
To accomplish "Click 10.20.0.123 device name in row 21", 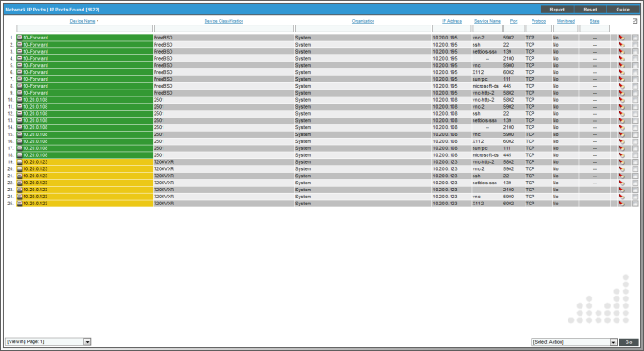I will (x=35, y=175).
